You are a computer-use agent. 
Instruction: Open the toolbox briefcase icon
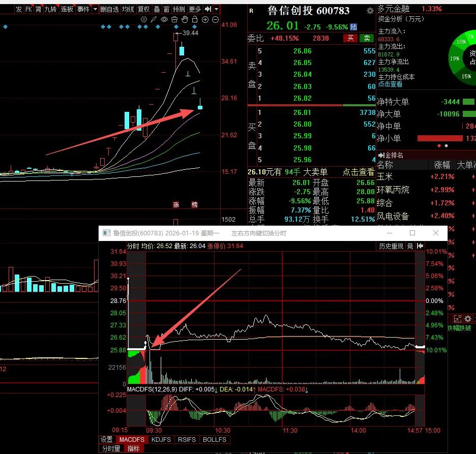[174, 20]
